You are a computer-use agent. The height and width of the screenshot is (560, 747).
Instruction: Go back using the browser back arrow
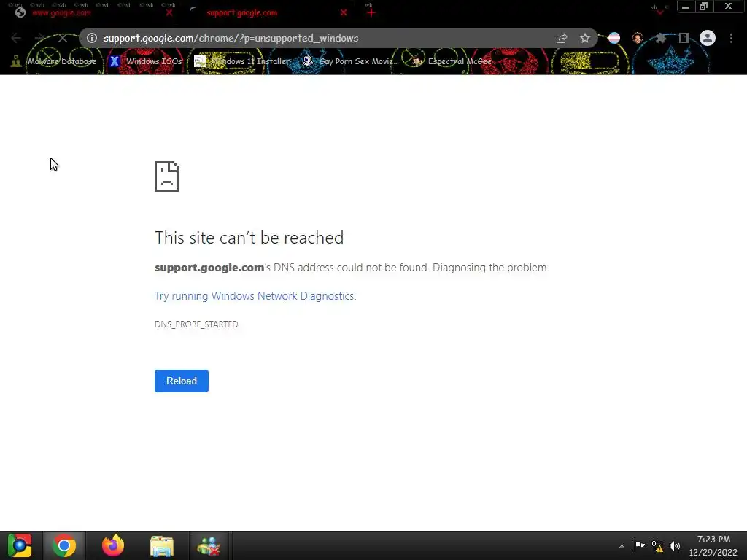click(16, 38)
